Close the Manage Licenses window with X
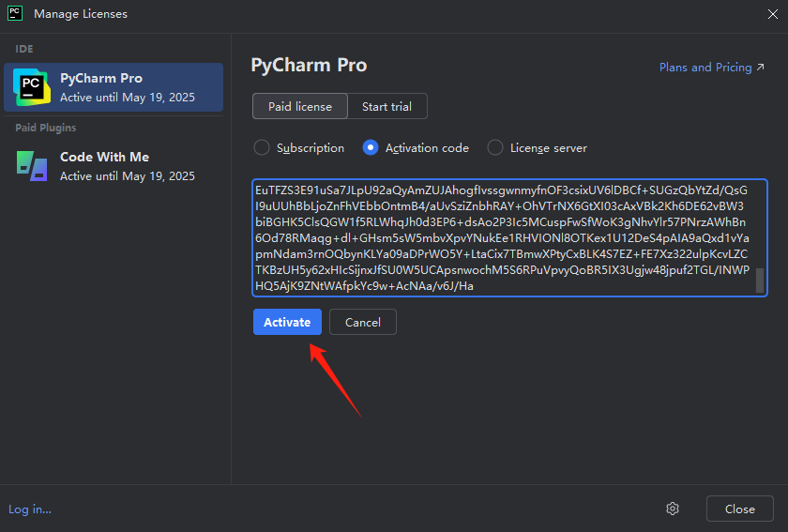 point(772,14)
